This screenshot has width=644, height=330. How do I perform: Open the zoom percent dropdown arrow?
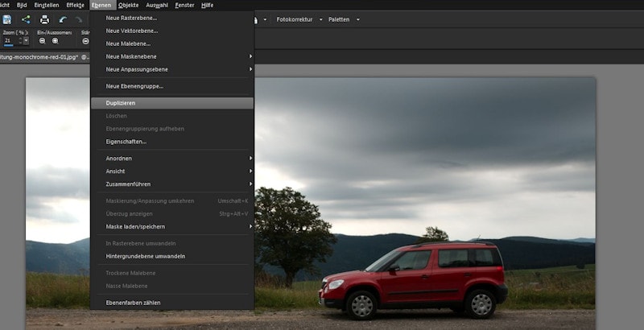pyautogui.click(x=26, y=40)
